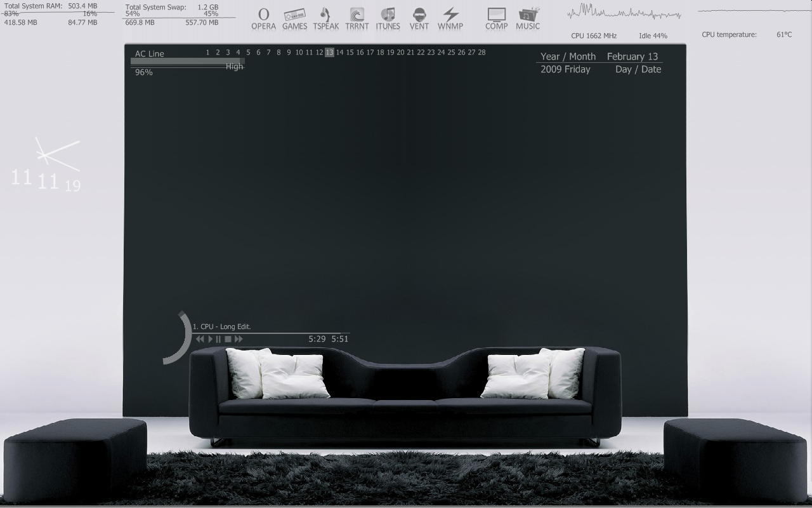Open the TRRNT torrent client icon

click(x=357, y=18)
